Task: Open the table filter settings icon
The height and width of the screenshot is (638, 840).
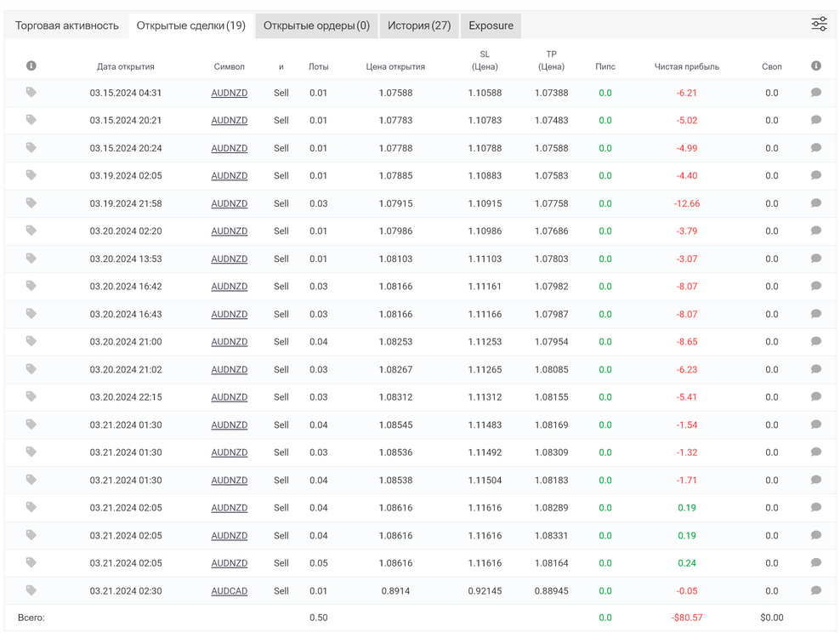Action: [x=819, y=24]
